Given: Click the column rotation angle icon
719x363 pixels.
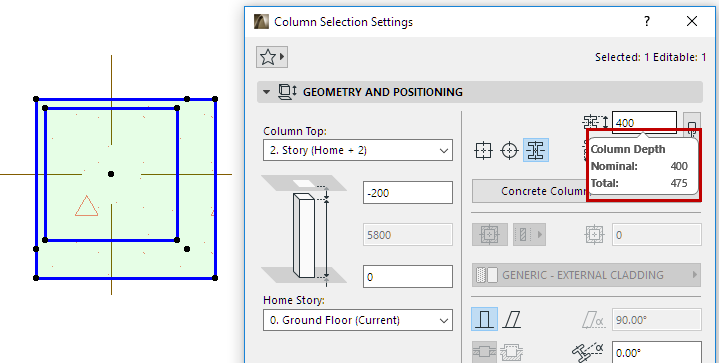Looking at the screenshot, I should click(588, 352).
